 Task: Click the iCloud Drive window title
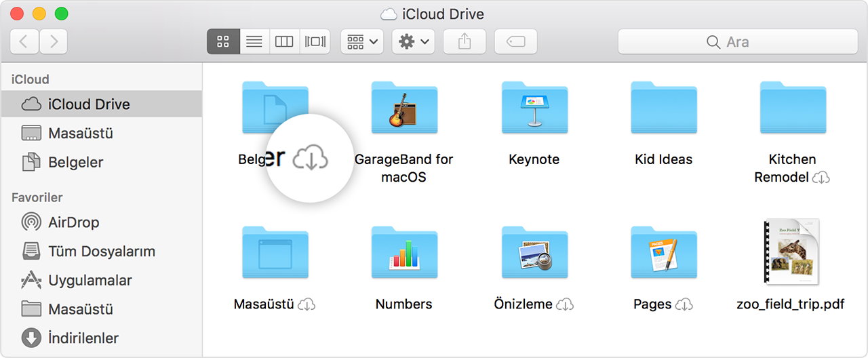443,14
